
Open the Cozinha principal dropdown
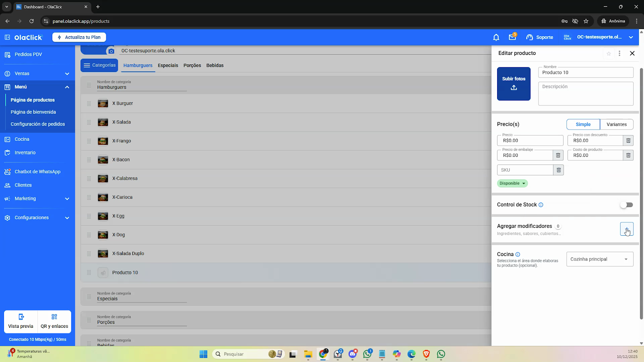[x=599, y=259]
